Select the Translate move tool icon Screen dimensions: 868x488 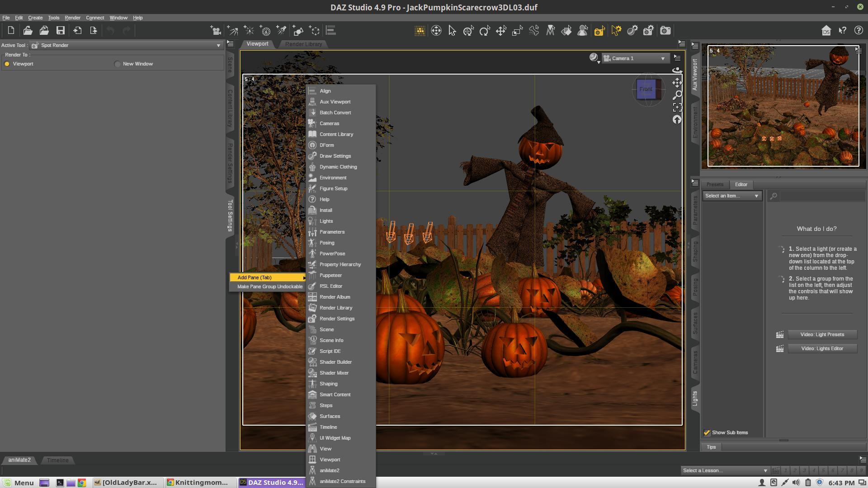click(501, 31)
